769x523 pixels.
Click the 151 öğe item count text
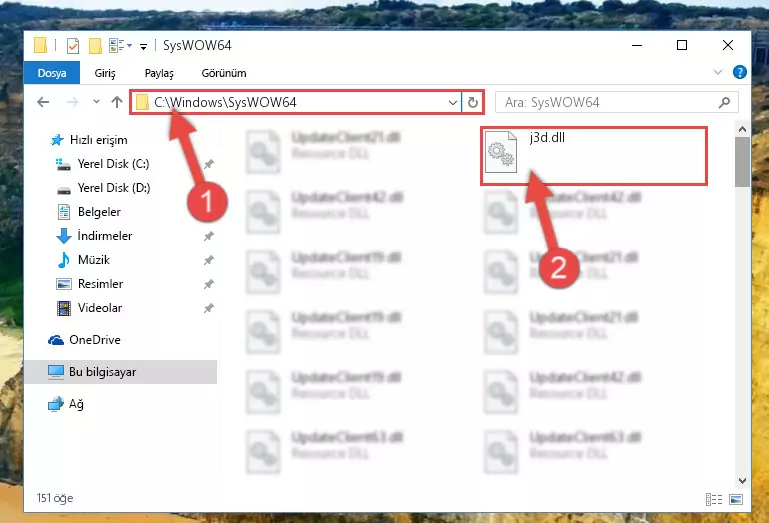55,498
